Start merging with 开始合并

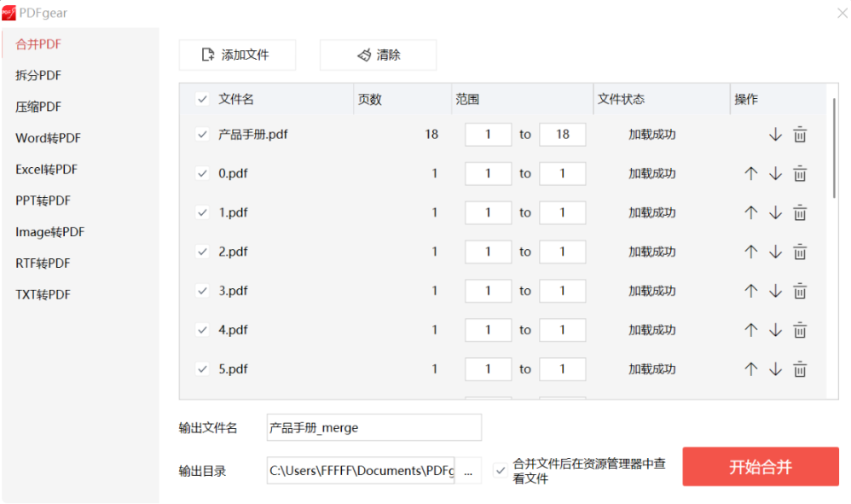[761, 466]
